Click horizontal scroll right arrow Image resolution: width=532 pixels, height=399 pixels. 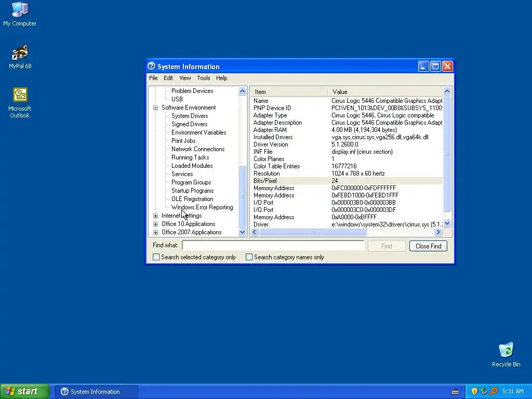pyautogui.click(x=438, y=232)
